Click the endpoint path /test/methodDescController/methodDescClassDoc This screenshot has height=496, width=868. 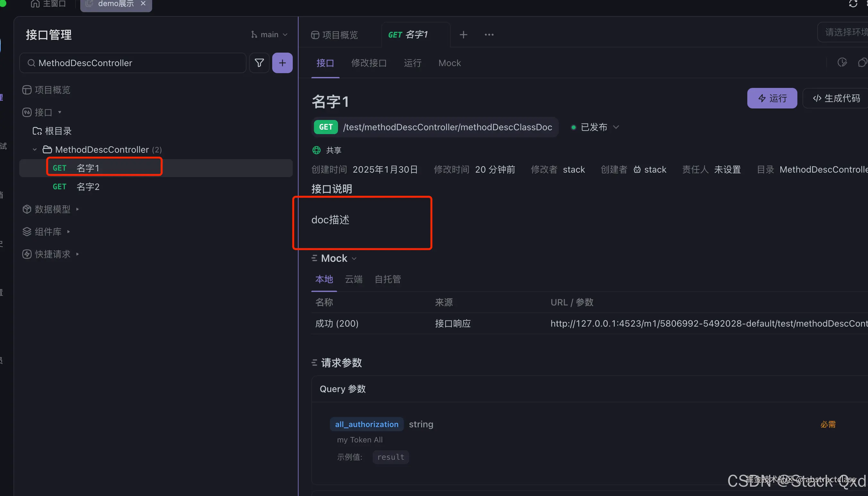pyautogui.click(x=447, y=127)
